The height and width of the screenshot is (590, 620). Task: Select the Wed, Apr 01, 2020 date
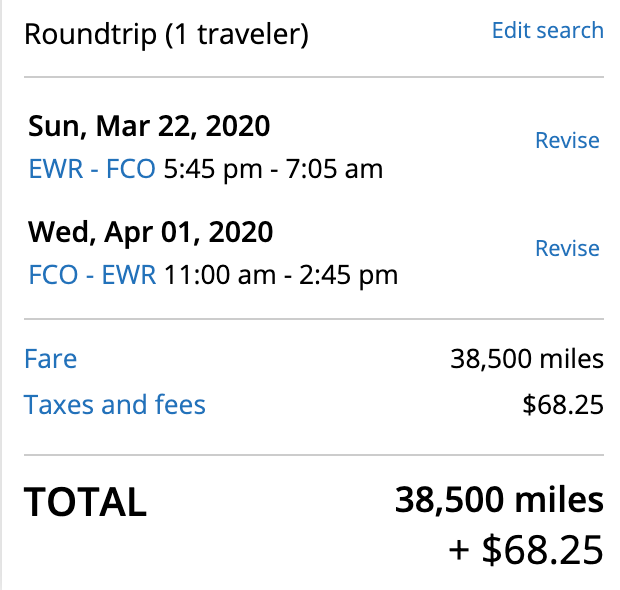point(150,232)
